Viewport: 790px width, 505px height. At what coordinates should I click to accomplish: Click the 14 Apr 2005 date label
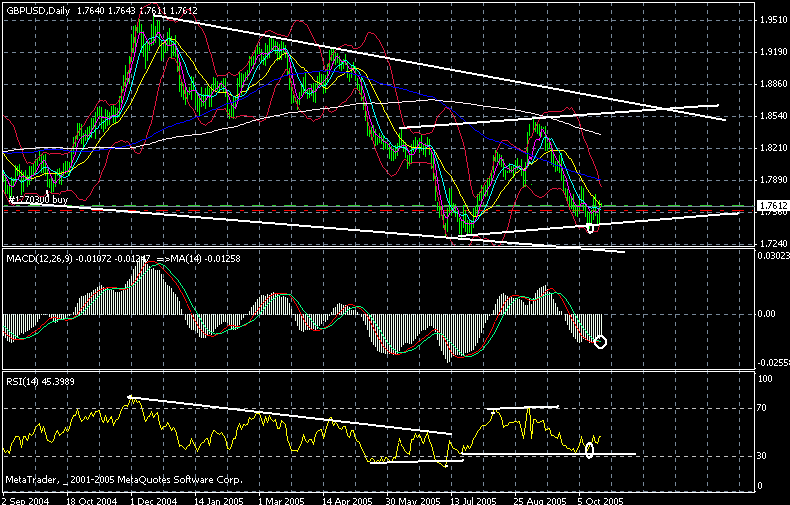[x=347, y=500]
